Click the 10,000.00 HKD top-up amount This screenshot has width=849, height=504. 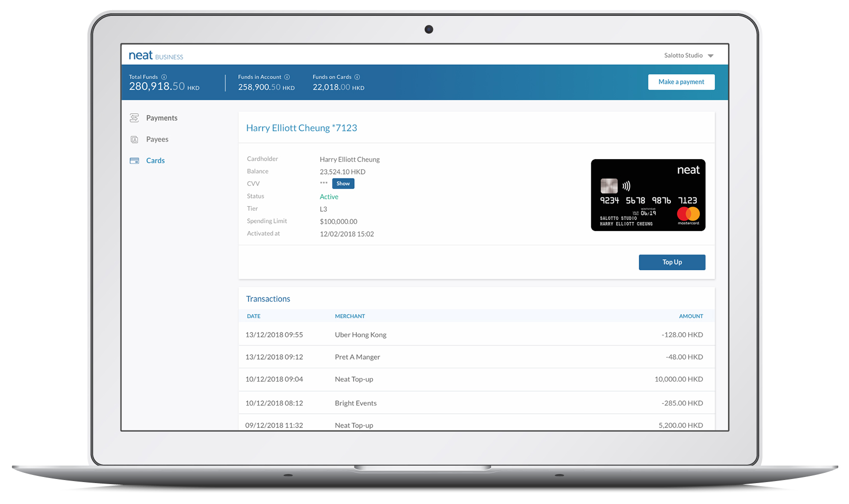coord(678,379)
